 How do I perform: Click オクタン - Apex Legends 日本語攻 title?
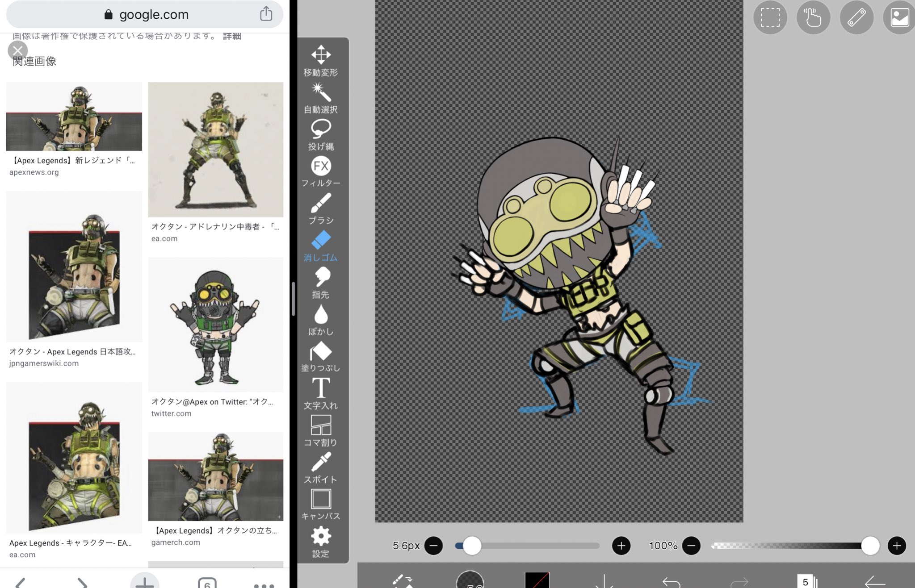coord(72,352)
